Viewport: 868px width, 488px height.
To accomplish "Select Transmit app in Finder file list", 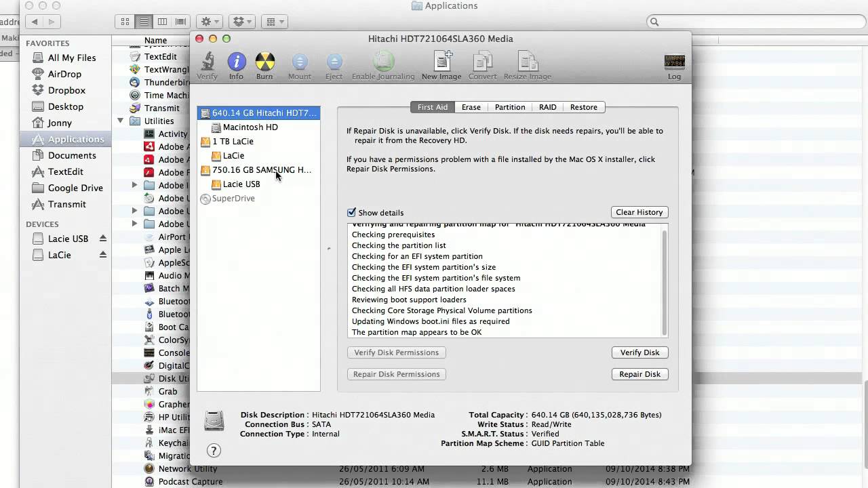I will (x=161, y=108).
